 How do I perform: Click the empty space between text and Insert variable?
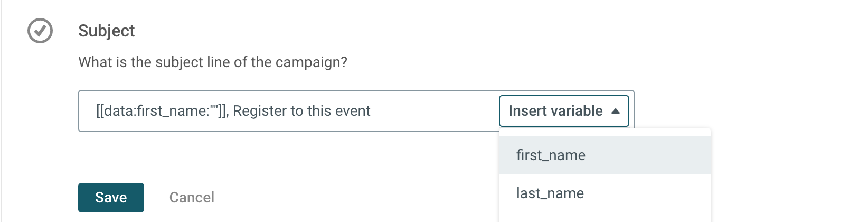(435, 111)
